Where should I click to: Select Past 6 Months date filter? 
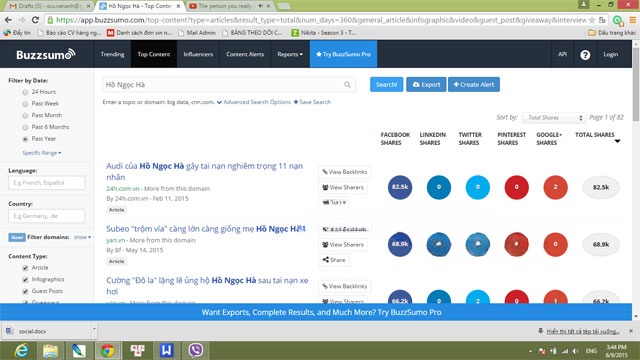coord(25,127)
